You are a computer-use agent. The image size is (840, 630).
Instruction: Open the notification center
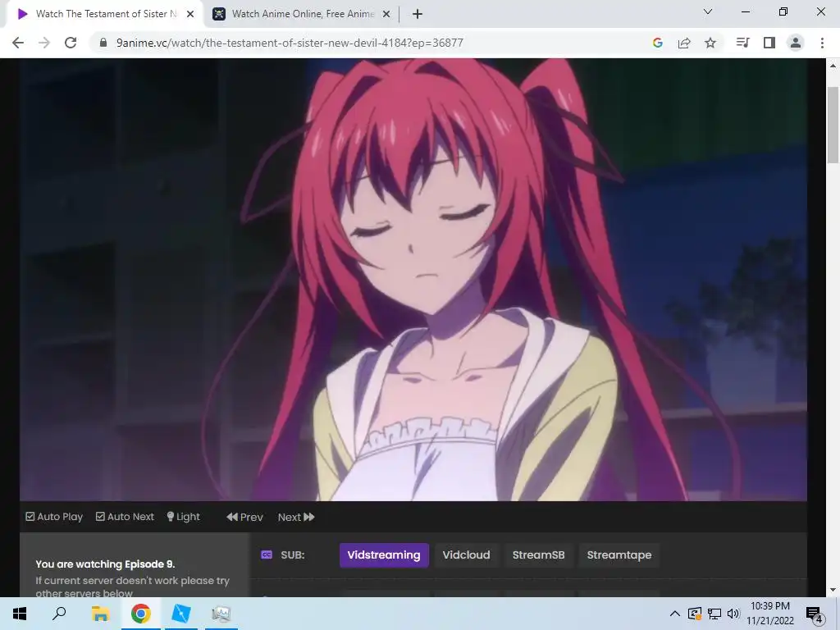(814, 614)
